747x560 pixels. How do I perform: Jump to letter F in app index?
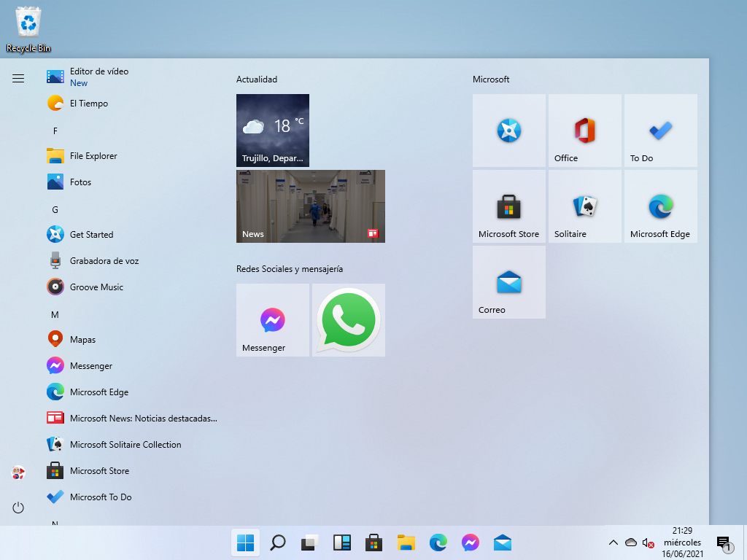(x=55, y=131)
